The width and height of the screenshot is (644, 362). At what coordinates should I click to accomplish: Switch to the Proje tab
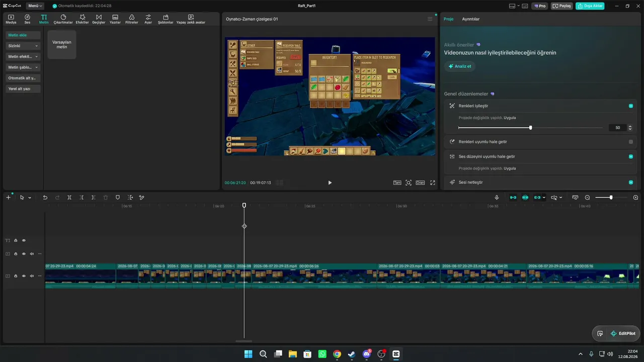pos(448,19)
